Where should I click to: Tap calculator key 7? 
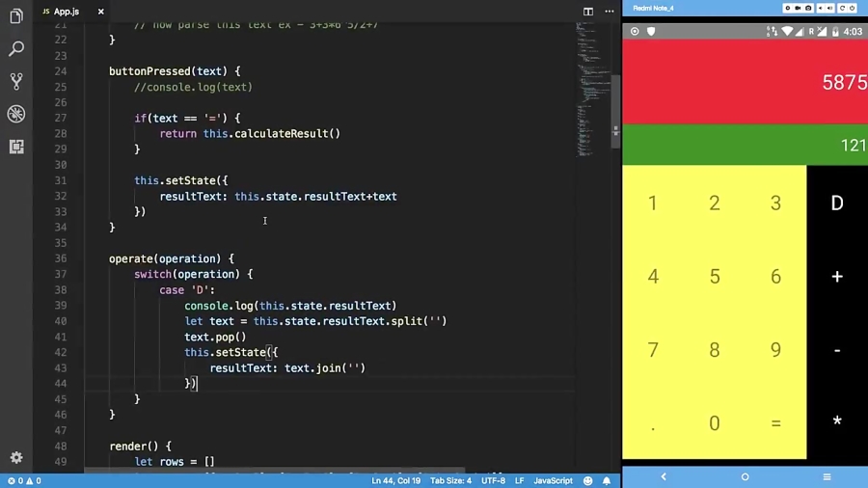pos(653,350)
